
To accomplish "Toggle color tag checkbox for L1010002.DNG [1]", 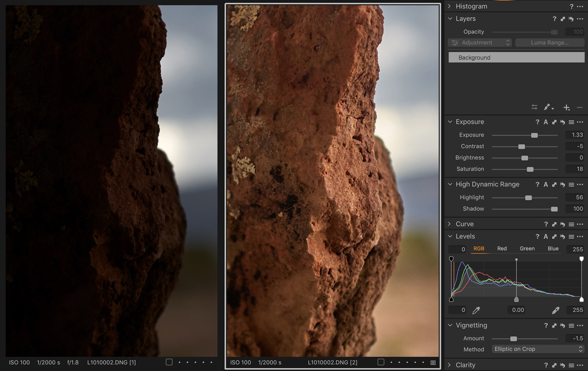I will coord(169,363).
